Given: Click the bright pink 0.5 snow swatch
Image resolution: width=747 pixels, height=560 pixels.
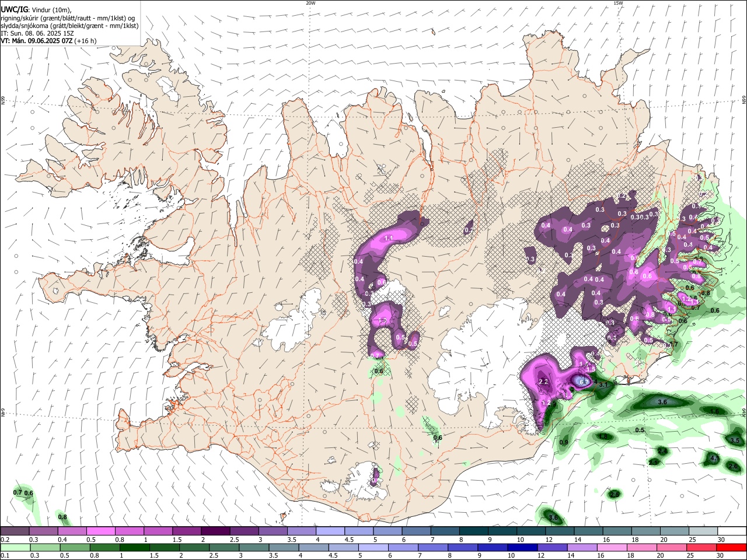Looking at the screenshot, I should coord(100,531).
